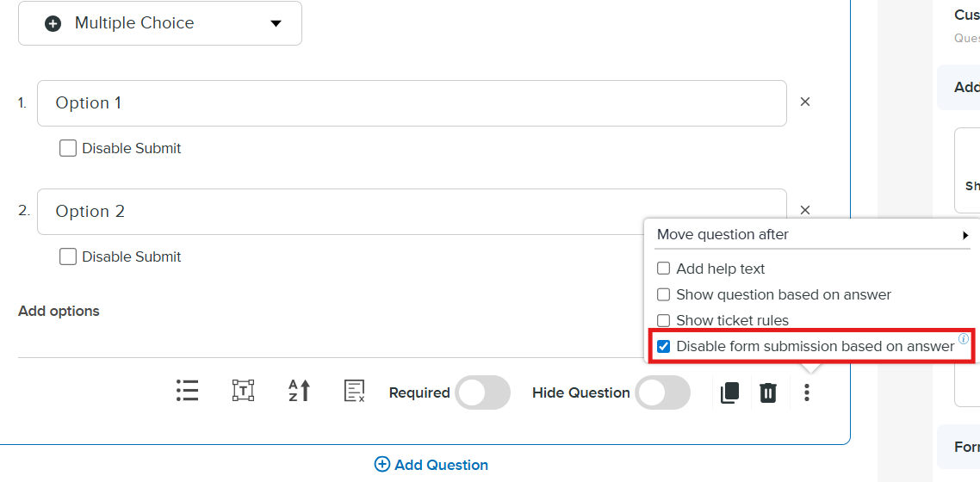Check Disable Submit under Option 2
This screenshot has width=980, height=482.
[68, 256]
